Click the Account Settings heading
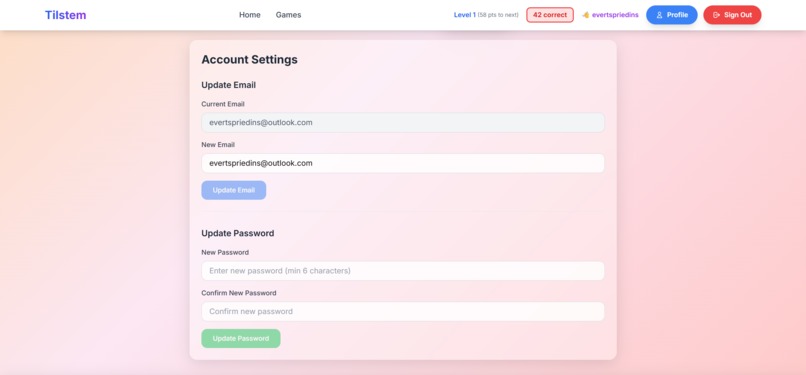This screenshot has height=375, width=806. coord(249,60)
